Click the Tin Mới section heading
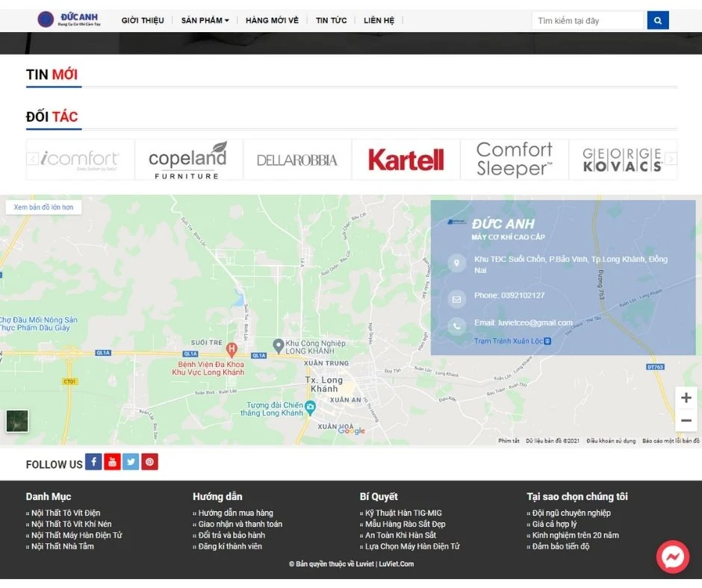This screenshot has width=702, height=588. [52, 75]
